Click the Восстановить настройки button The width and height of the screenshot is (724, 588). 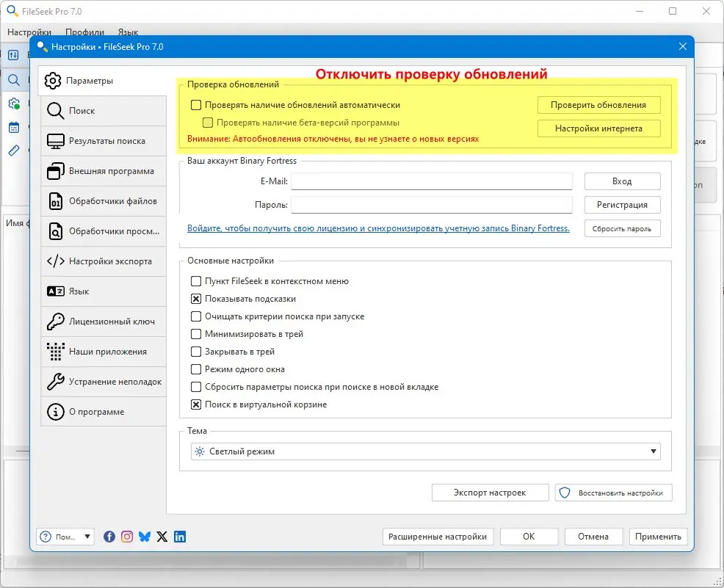613,493
